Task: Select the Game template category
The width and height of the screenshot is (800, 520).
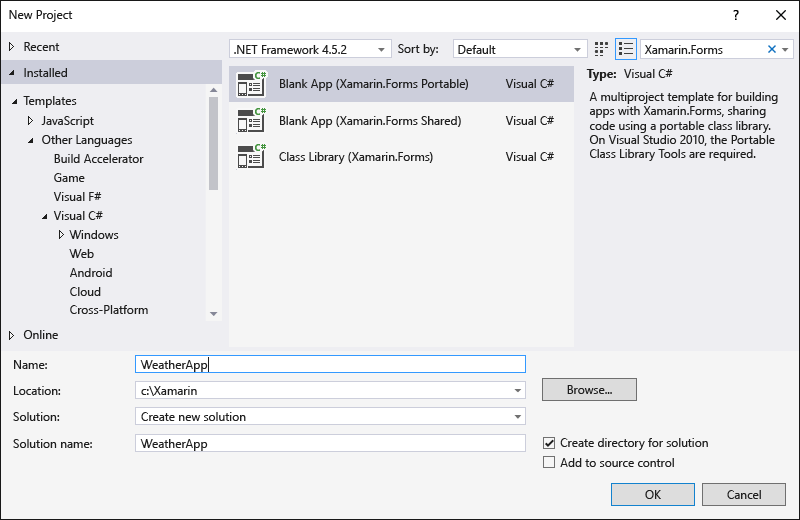Action: [69, 178]
